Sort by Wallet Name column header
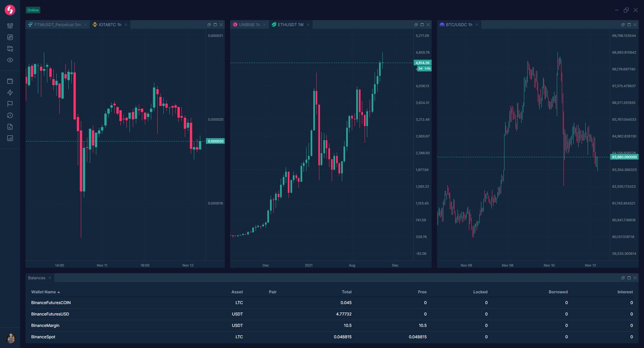Image resolution: width=644 pixels, height=348 pixels. [x=46, y=292]
